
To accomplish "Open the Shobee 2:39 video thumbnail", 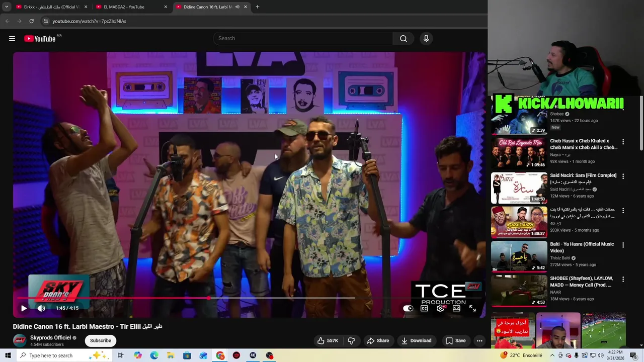I will [x=519, y=119].
